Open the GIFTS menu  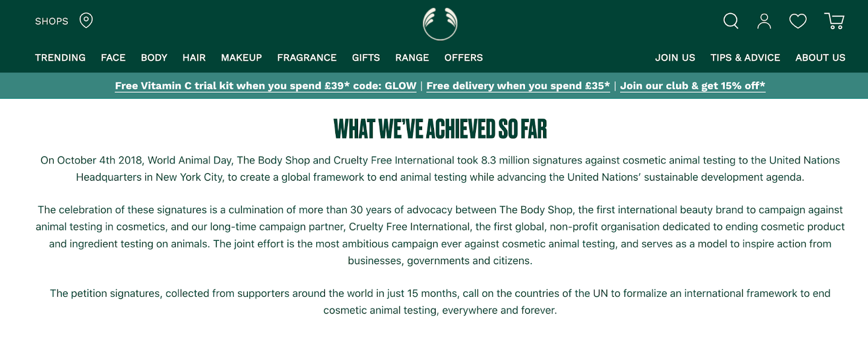click(x=366, y=58)
